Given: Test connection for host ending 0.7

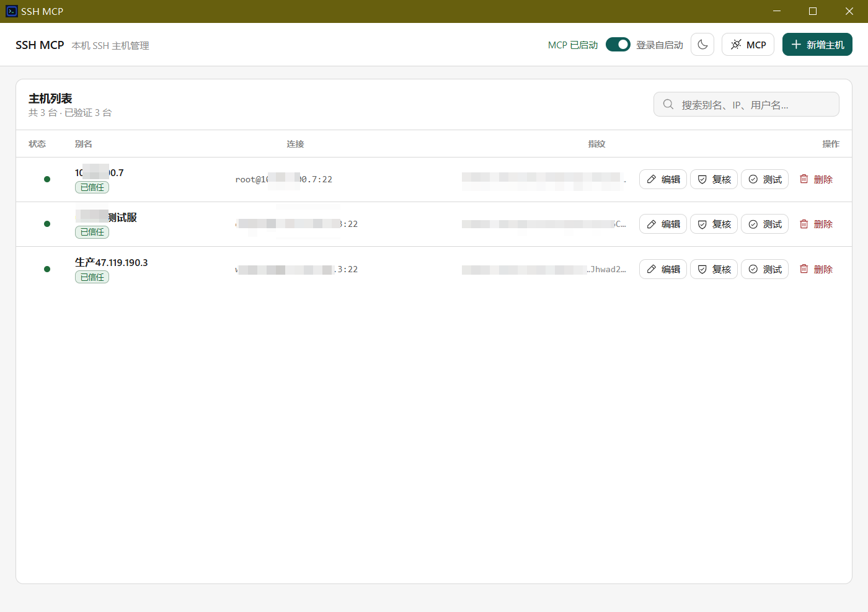Looking at the screenshot, I should 764,179.
